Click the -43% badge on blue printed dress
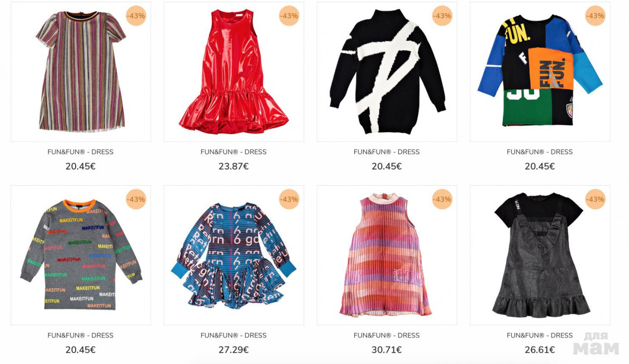 pyautogui.click(x=289, y=199)
